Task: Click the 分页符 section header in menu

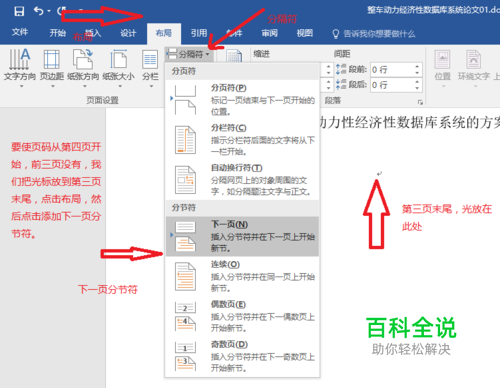Action: [x=184, y=71]
